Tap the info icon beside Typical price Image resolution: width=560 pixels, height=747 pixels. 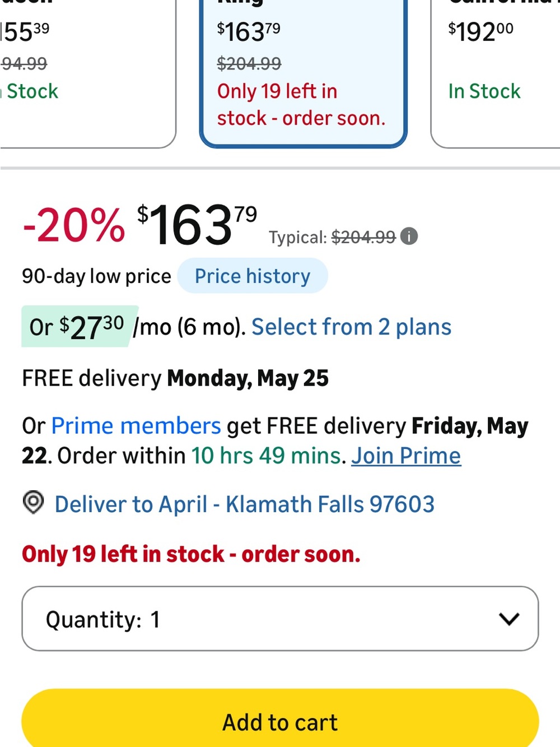409,236
